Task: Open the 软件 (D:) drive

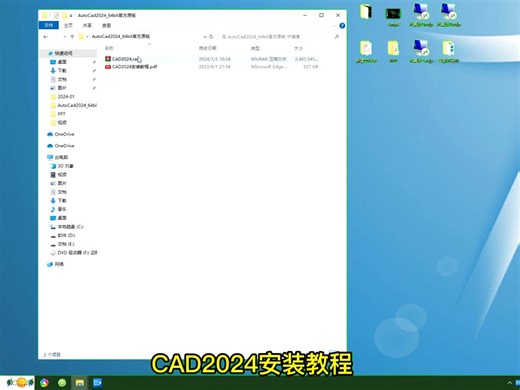Action: point(66,235)
